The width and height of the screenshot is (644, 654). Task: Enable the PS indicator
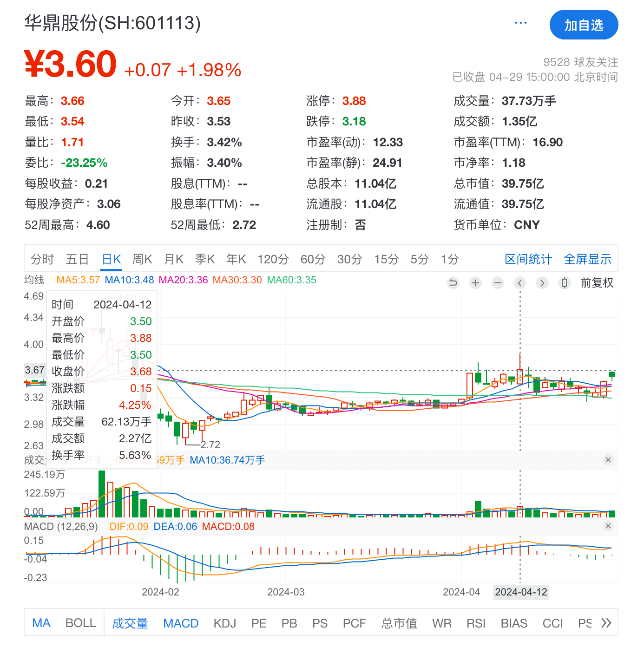[320, 623]
